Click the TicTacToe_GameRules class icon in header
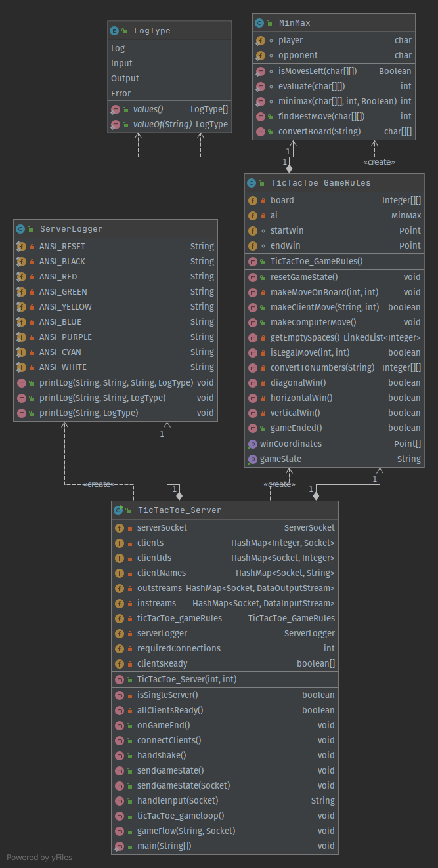This screenshot has width=438, height=868. pyautogui.click(x=252, y=183)
